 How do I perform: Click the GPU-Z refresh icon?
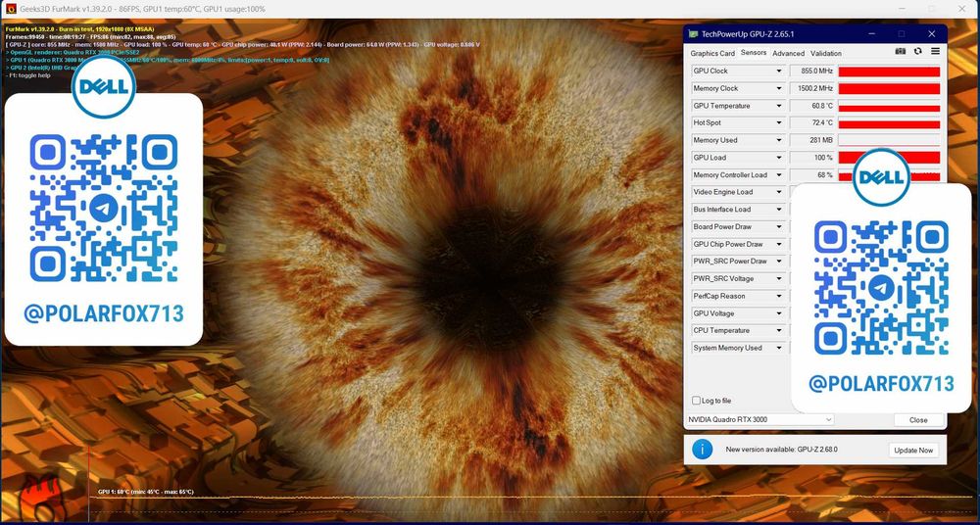click(917, 51)
